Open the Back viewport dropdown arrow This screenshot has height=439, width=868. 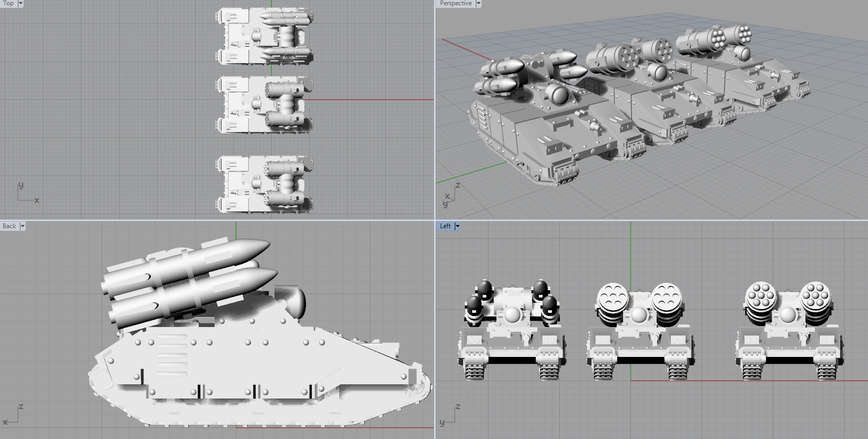click(x=22, y=226)
